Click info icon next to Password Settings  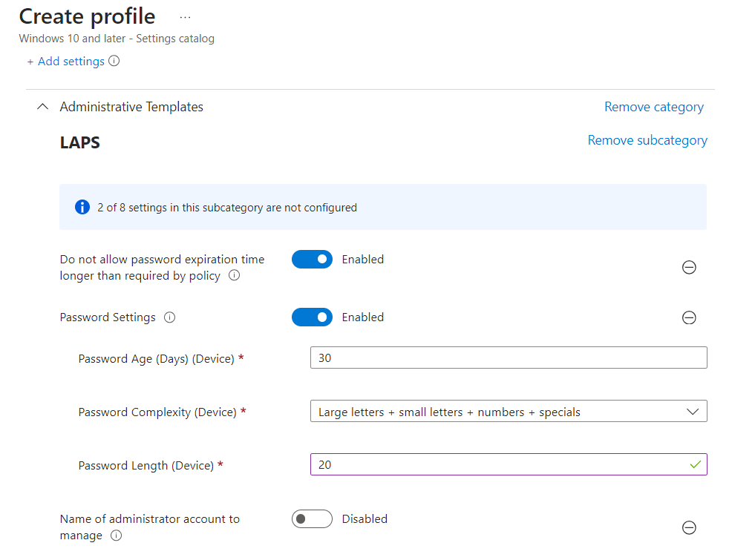pos(169,317)
